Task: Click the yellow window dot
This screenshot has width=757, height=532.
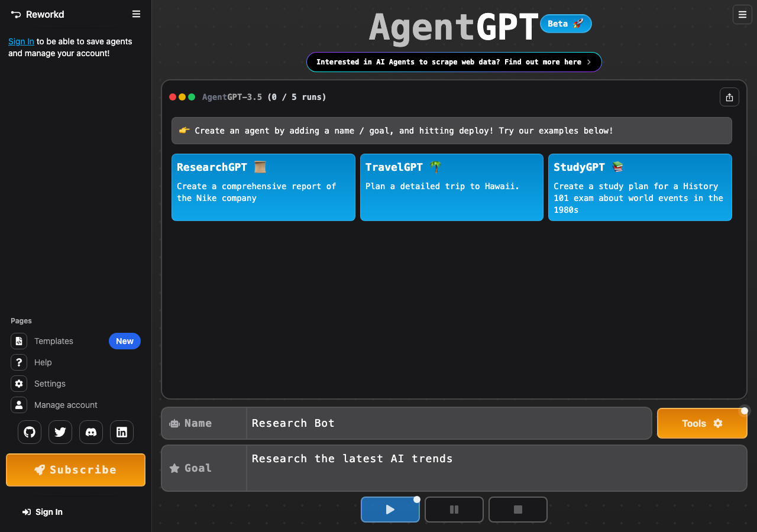Action: (182, 97)
